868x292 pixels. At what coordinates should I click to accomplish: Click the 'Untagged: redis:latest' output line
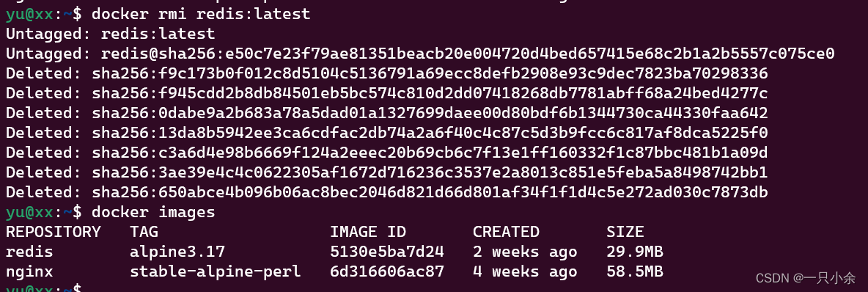point(110,34)
